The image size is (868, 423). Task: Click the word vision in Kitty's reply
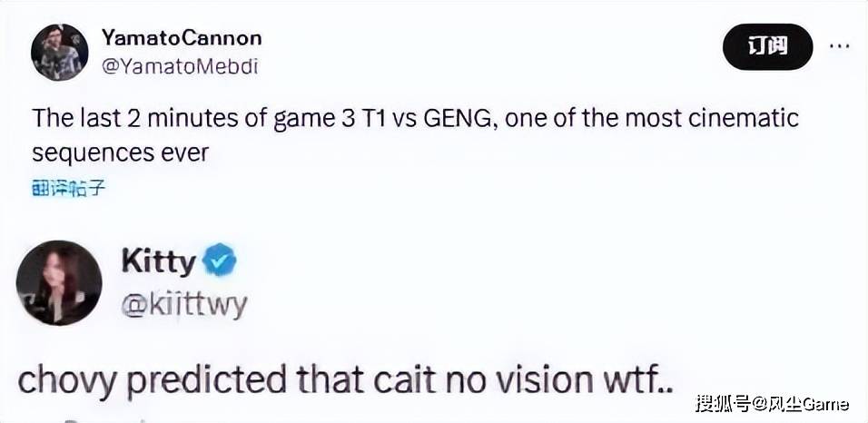[x=535, y=379]
